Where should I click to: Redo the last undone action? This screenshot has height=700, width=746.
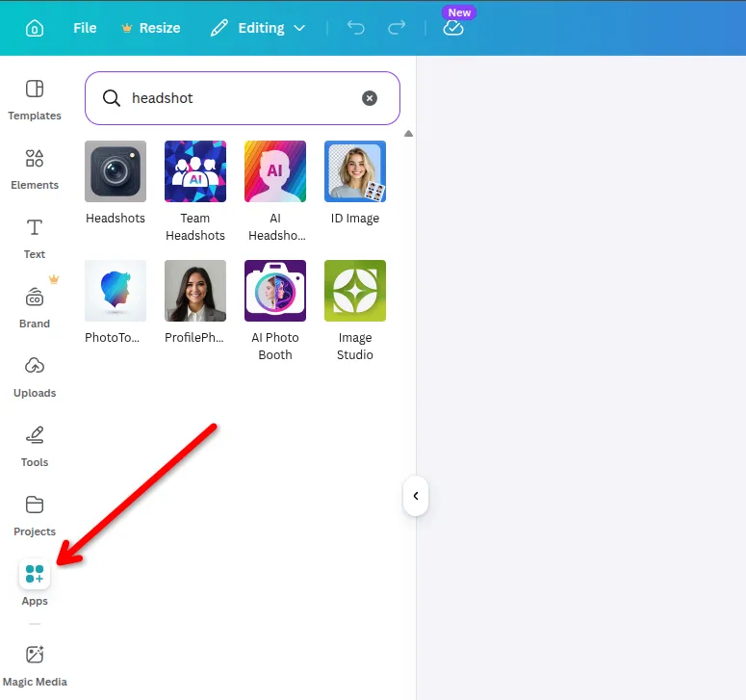pyautogui.click(x=397, y=28)
